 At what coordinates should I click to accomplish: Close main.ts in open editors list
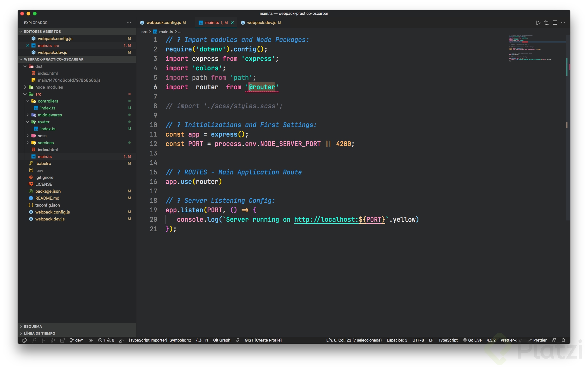[28, 45]
